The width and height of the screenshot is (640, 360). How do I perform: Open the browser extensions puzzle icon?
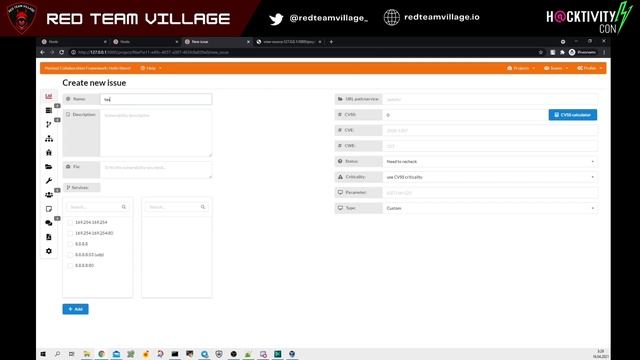[x=562, y=52]
